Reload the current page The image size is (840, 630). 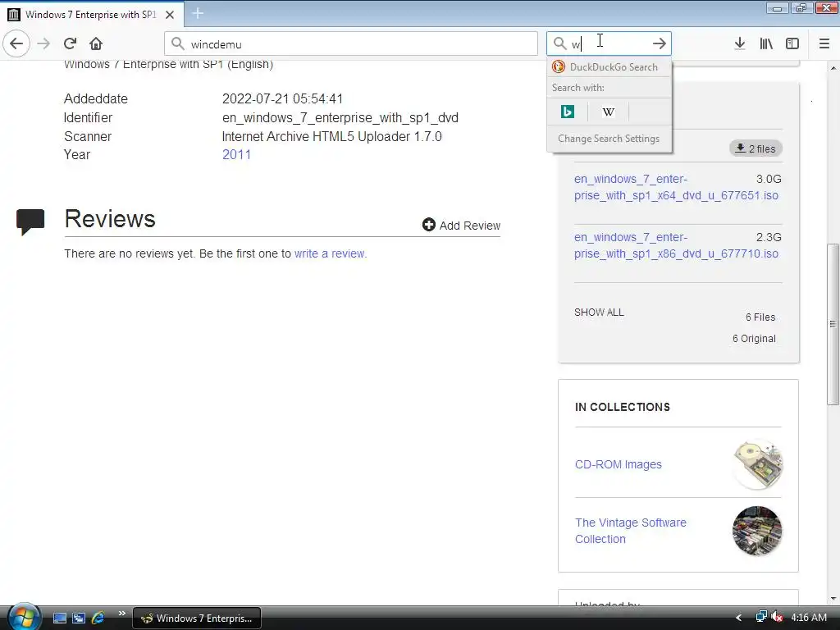pyautogui.click(x=70, y=43)
